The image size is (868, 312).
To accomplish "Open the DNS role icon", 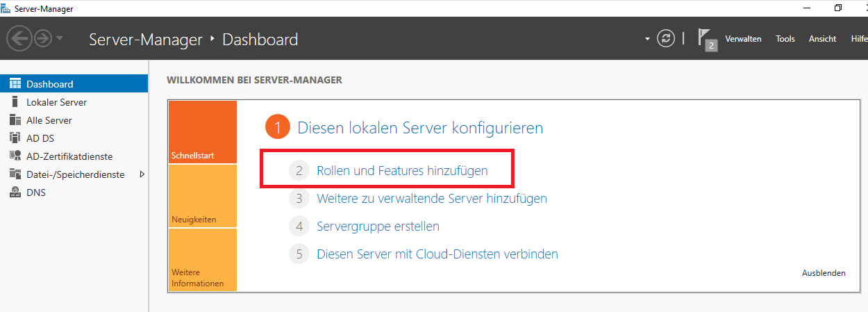I will coord(15,192).
